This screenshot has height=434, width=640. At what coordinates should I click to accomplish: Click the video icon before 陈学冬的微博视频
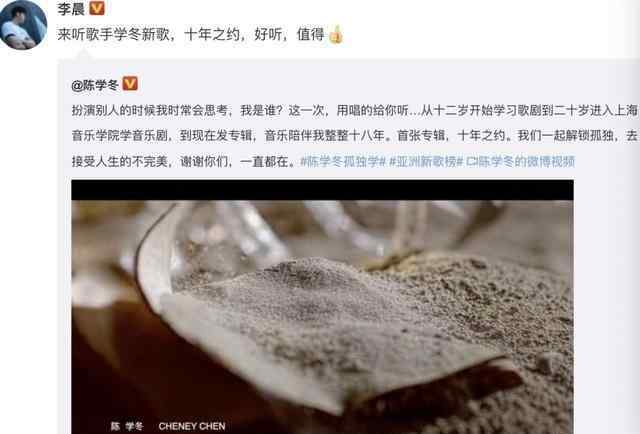[x=472, y=162]
